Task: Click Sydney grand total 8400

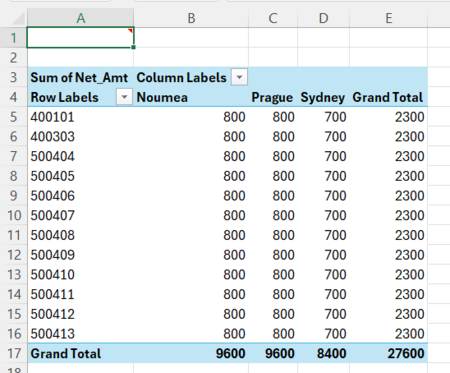Action: point(323,353)
